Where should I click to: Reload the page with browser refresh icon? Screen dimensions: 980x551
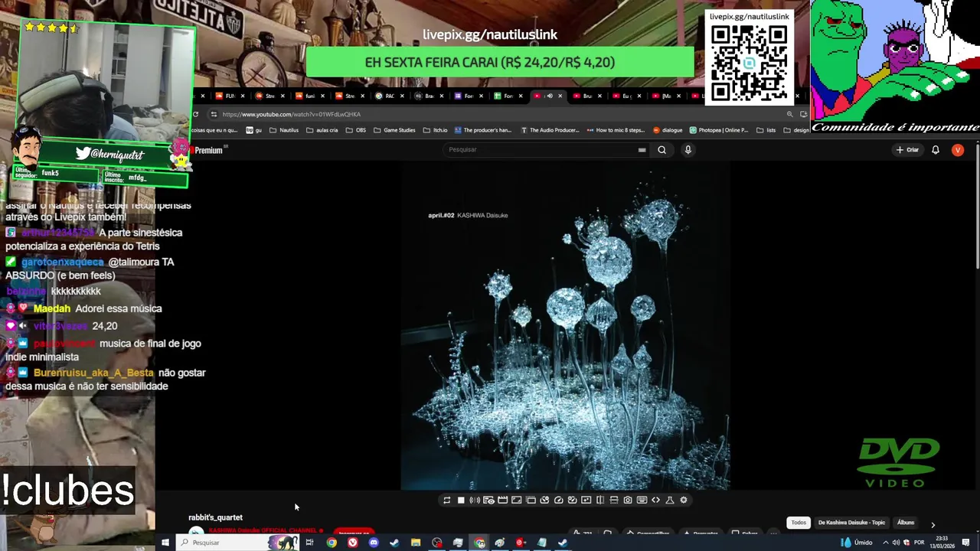196,114
